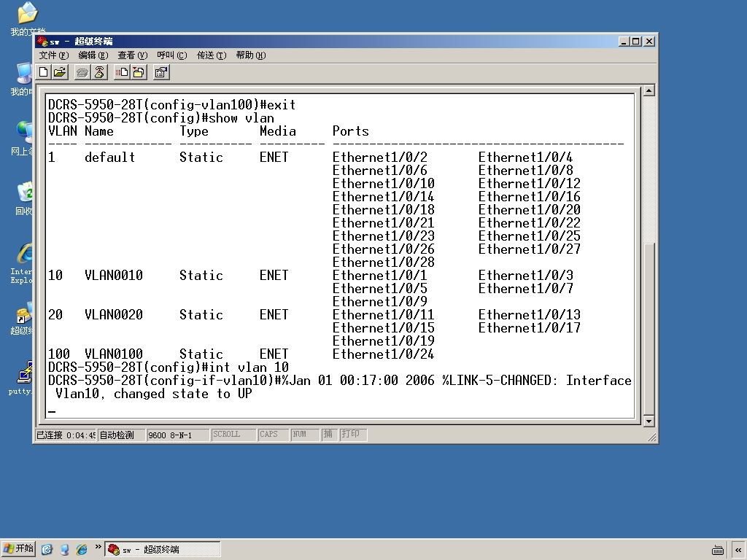Open the 传送(T) menu
This screenshot has height=560, width=747.
[212, 55]
